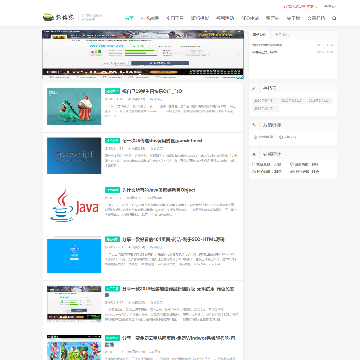Image resolution: width=360 pixels, height=360 pixels.
Task: Click the icon beside the friend links heading
Action: click(254, 125)
